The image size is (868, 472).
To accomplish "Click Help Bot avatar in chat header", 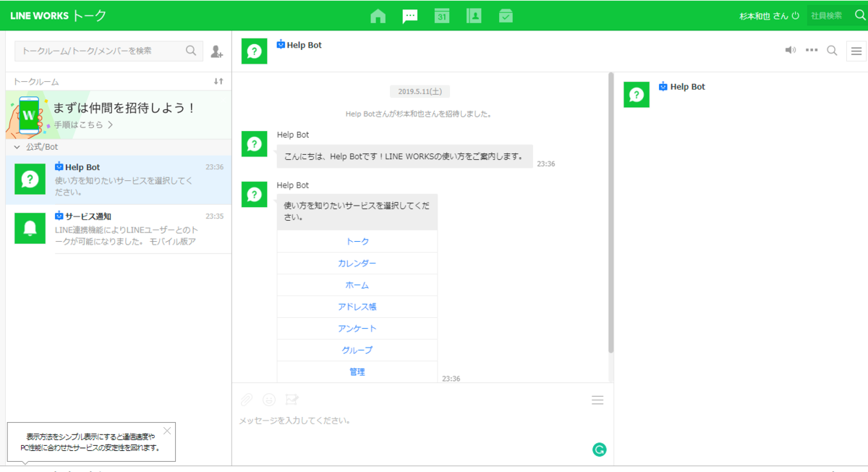I will tap(254, 51).
